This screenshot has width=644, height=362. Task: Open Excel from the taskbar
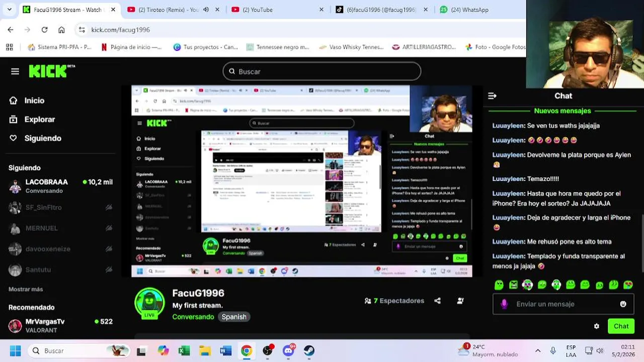pos(184,350)
